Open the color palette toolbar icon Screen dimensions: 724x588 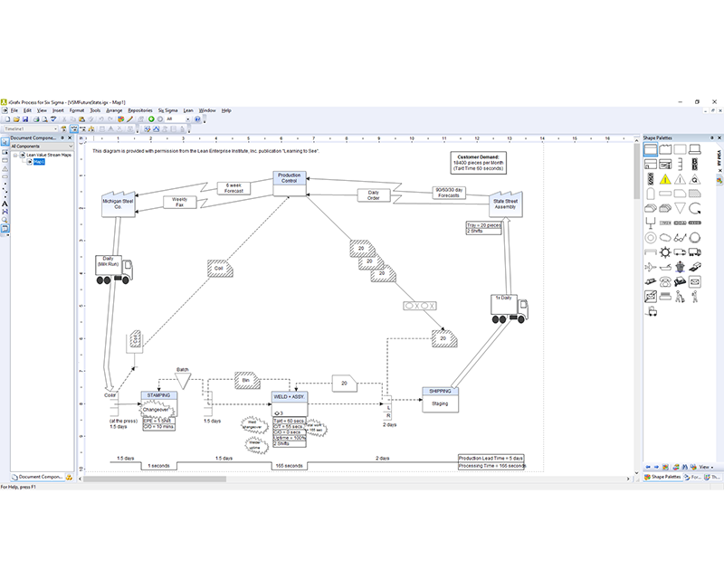[x=121, y=119]
